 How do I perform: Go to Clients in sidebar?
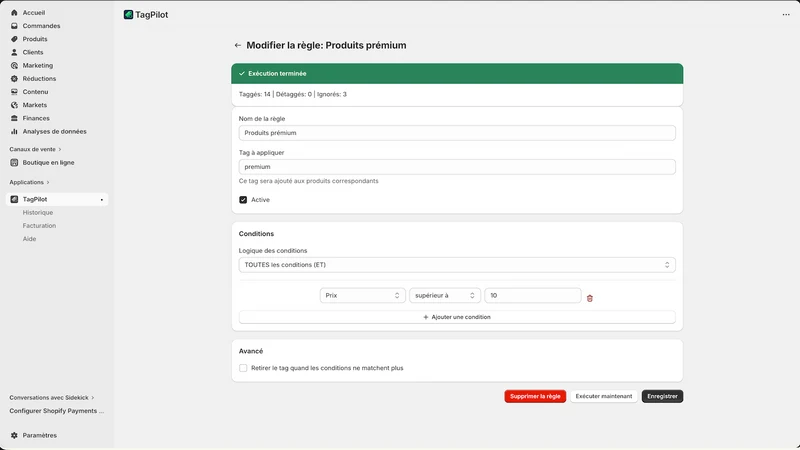(x=33, y=53)
